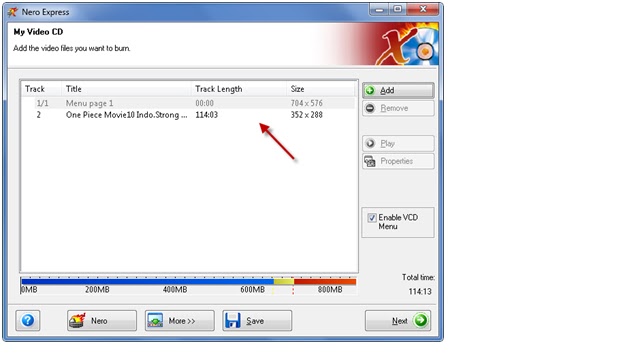Click the green plus icon on Add

click(370, 90)
